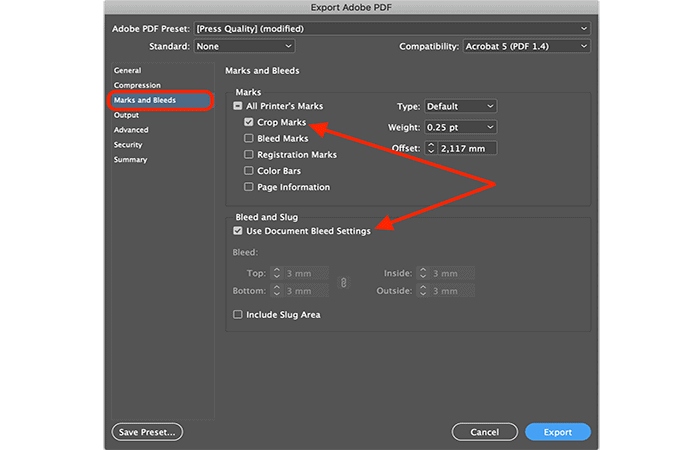The width and height of the screenshot is (700, 450).
Task: Open the marks Type dropdown
Action: pos(460,106)
